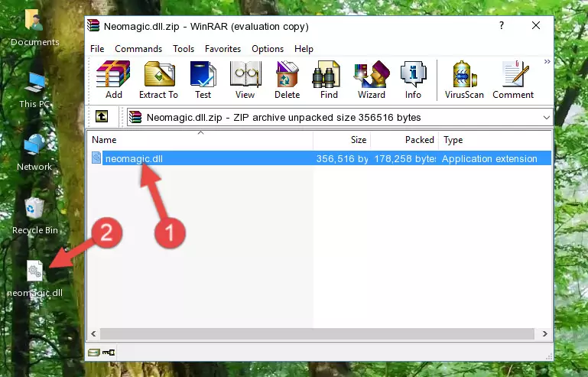The height and width of the screenshot is (377, 588).
Task: Select the Network desktop icon
Action: [34, 153]
